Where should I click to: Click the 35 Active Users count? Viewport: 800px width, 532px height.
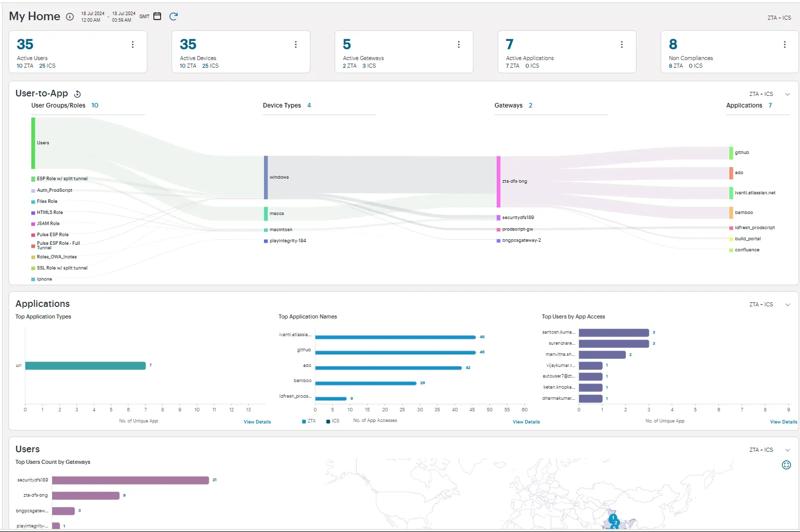coord(25,44)
